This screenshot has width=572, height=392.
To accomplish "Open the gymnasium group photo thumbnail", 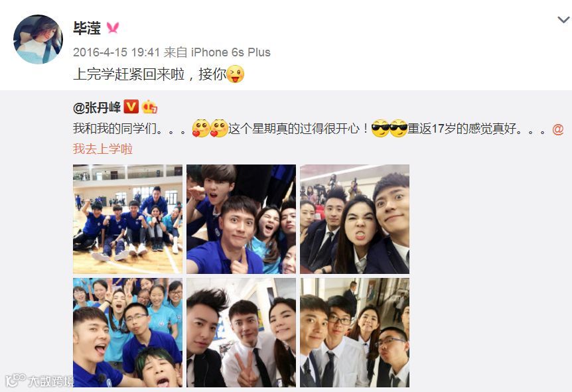I will pos(127,219).
